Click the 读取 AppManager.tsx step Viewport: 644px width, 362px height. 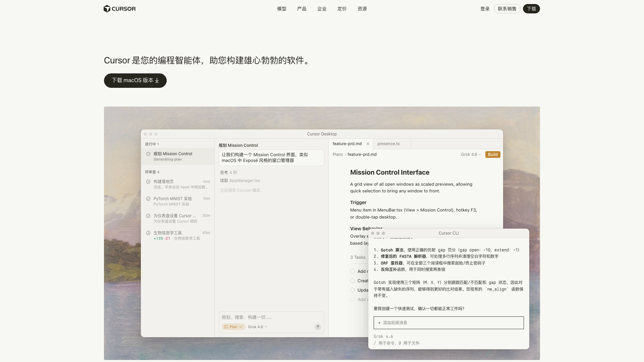click(x=240, y=181)
